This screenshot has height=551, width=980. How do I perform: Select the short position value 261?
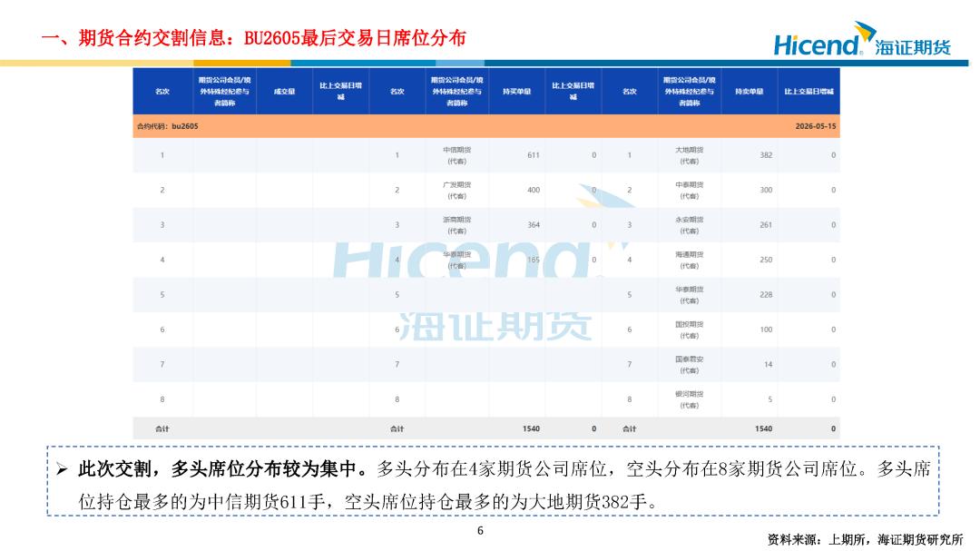766,225
